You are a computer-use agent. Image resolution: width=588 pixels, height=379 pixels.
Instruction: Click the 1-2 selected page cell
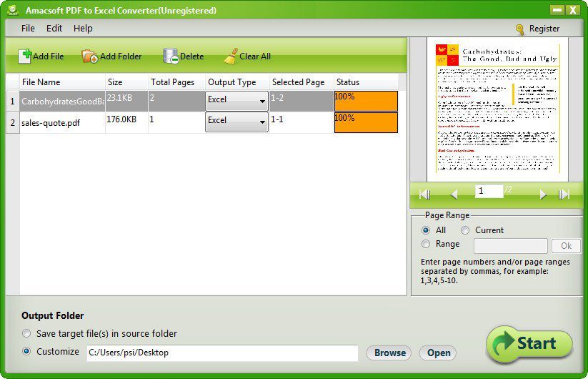pos(302,101)
